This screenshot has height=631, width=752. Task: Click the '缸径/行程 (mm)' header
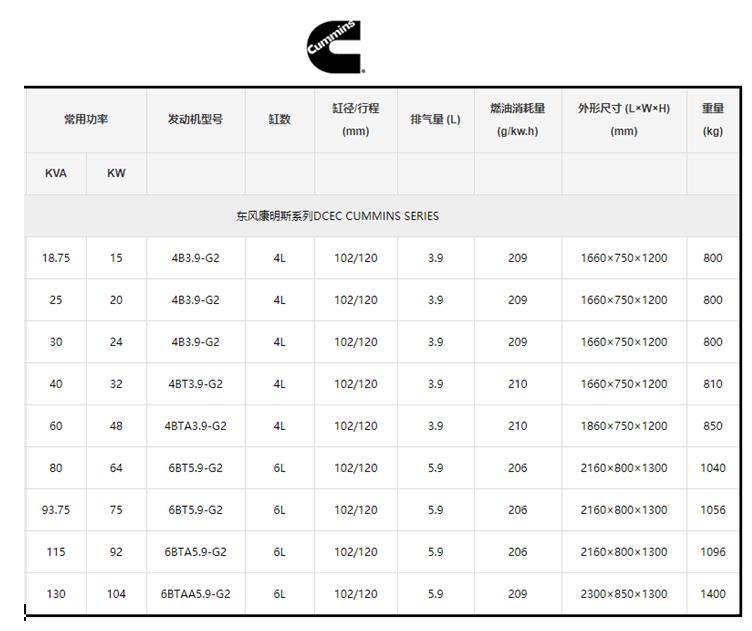tap(356, 120)
